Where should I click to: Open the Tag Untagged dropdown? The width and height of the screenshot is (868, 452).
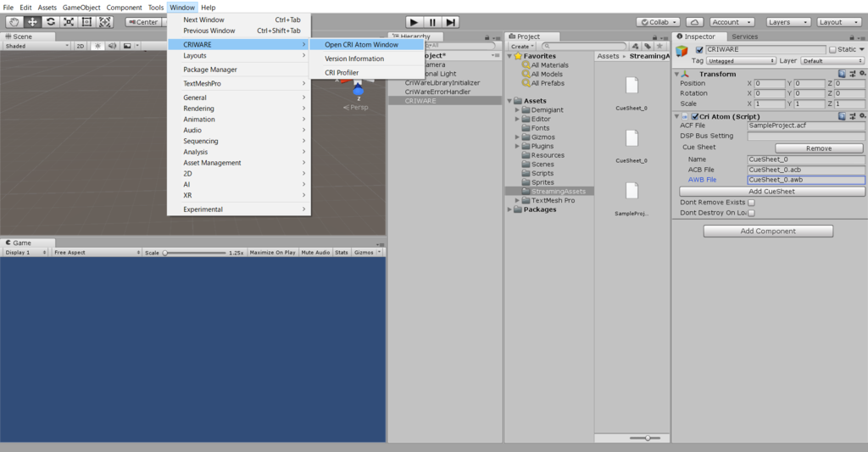tap(741, 61)
